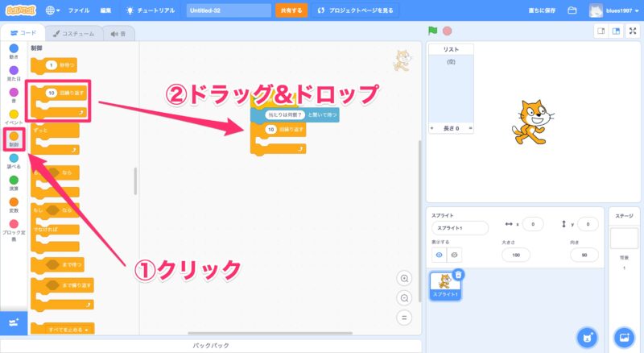Click the Untitled-32 project name field
644x353 pixels.
(229, 10)
